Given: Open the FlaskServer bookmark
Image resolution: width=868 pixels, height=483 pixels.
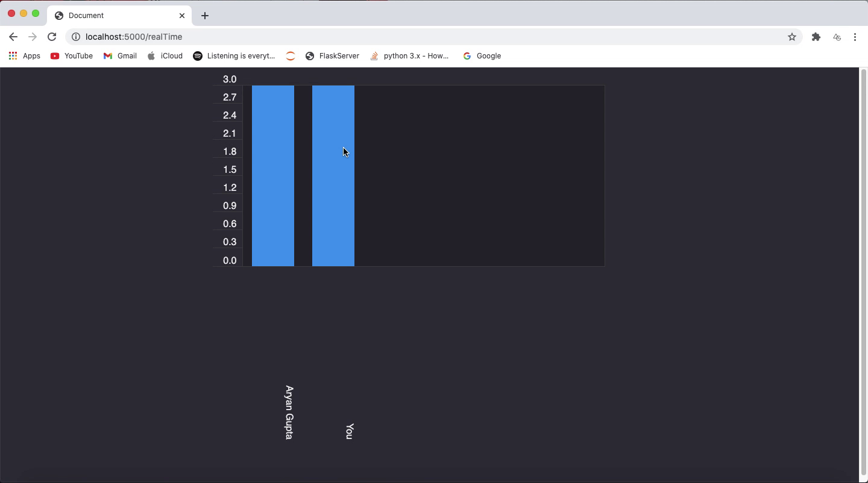Looking at the screenshot, I should coord(332,56).
